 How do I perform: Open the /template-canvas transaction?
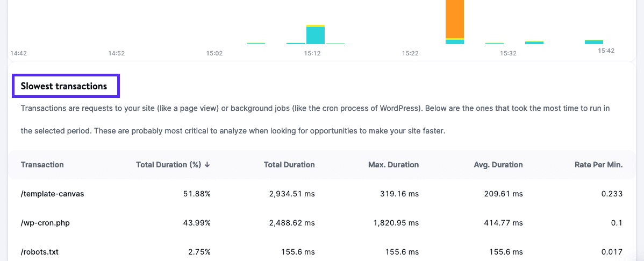pyautogui.click(x=52, y=194)
